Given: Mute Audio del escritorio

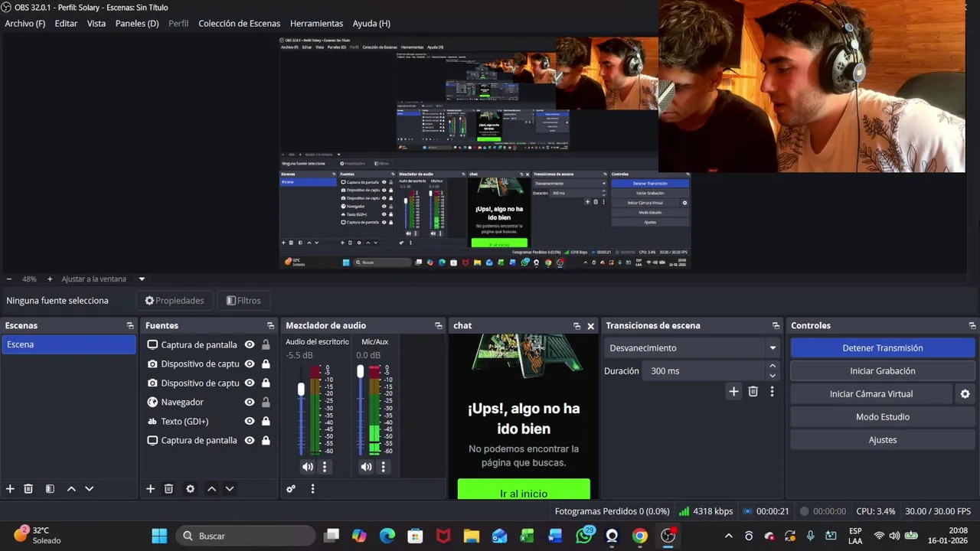Looking at the screenshot, I should point(308,467).
